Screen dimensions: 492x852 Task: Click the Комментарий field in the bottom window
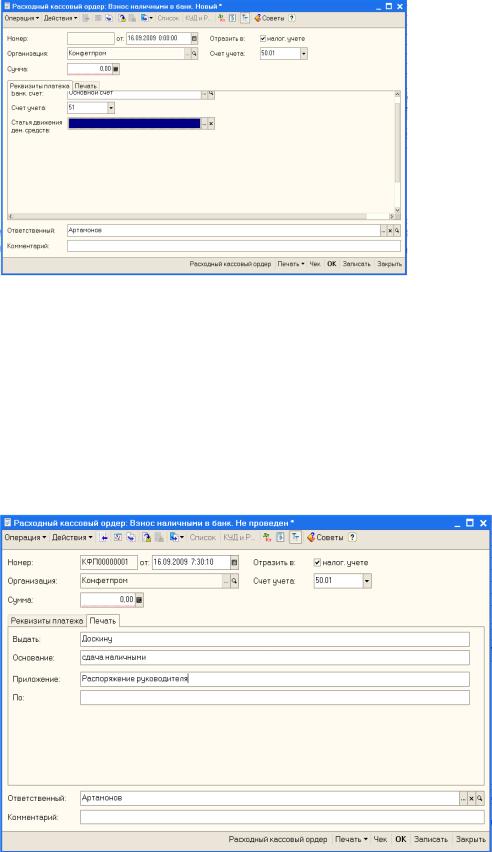tap(282, 817)
